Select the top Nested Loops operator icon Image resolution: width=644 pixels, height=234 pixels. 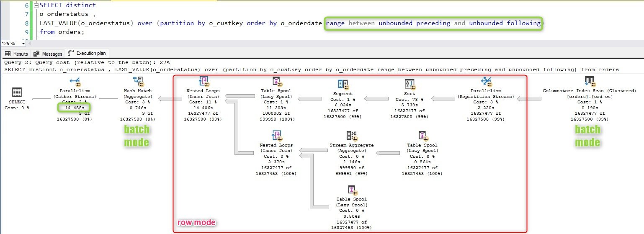point(203,81)
